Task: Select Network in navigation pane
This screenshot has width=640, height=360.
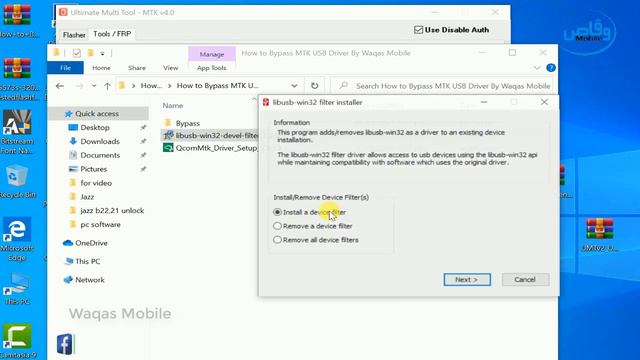Action: pos(90,280)
